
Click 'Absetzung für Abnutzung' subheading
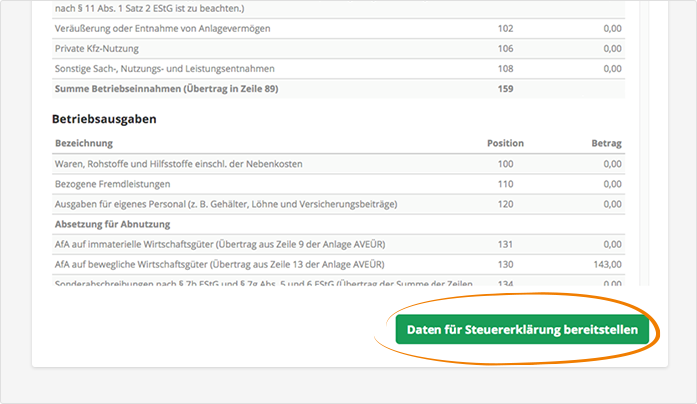point(112,224)
